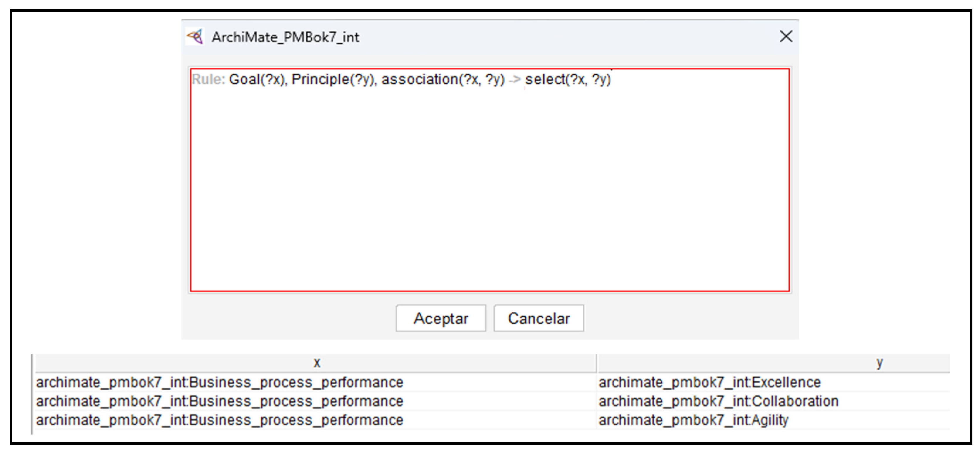Select the archimate_pmbok7_int:Agility cell
This screenshot has height=455, width=980.
pos(693,420)
